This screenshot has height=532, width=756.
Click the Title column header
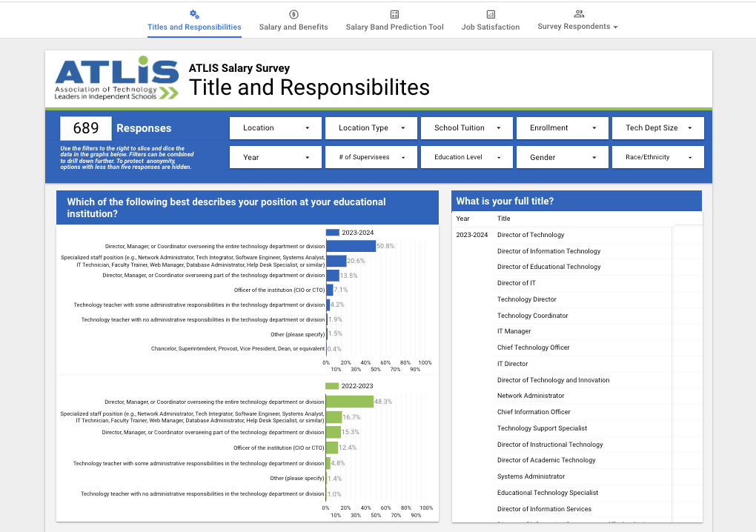tap(504, 219)
